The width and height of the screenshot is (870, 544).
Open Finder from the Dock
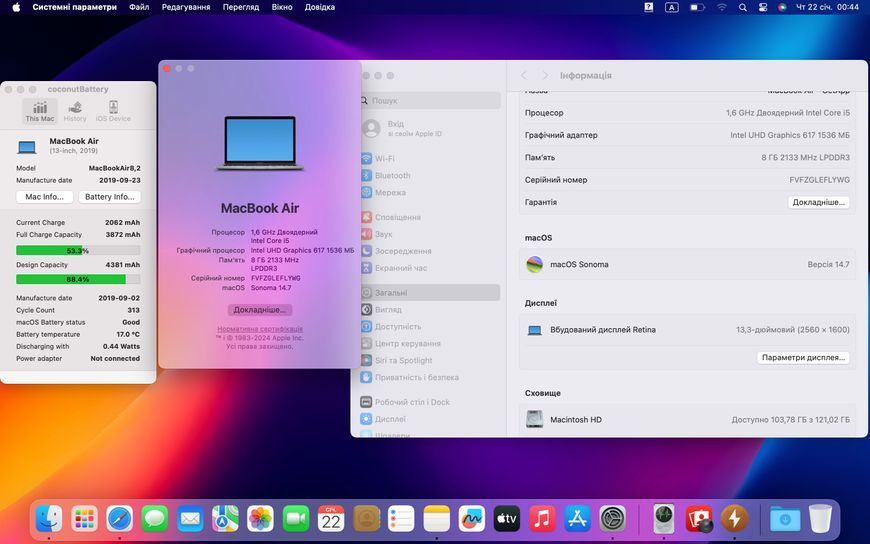point(49,519)
